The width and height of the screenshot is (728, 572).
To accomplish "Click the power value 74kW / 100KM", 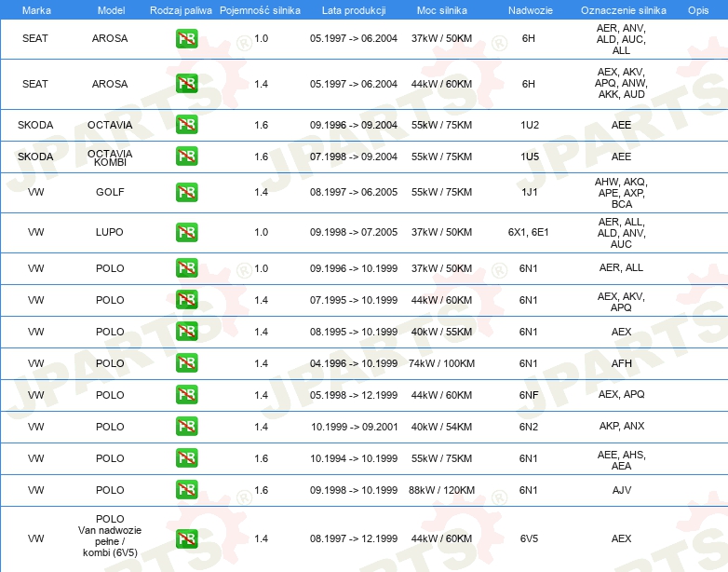I will click(x=441, y=363).
